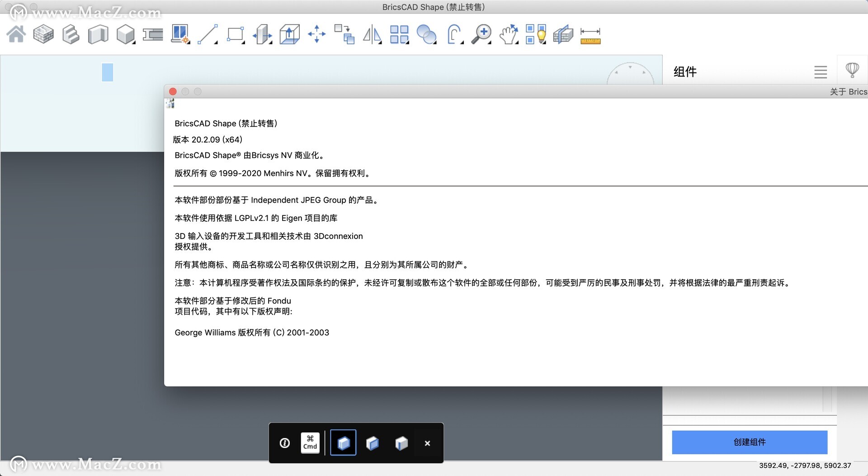Click the LGPLv2.1 Eigen library line
This screenshot has height=476, width=868.
pos(256,218)
